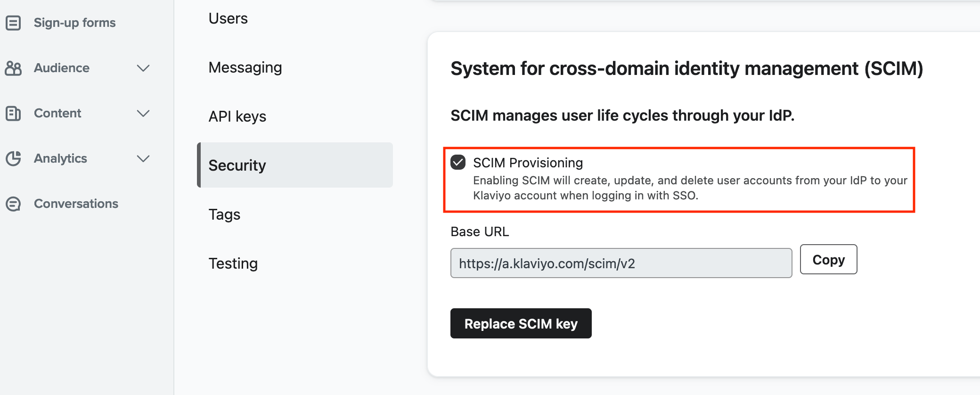The image size is (980, 395).
Task: Go to API keys settings
Action: coord(237,116)
